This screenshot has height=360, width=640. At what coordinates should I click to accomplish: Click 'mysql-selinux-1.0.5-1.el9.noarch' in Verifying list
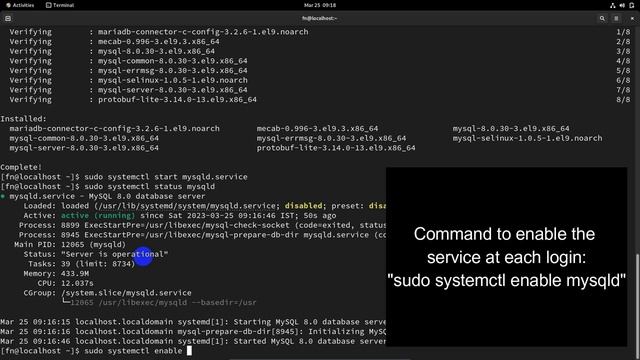[173, 80]
